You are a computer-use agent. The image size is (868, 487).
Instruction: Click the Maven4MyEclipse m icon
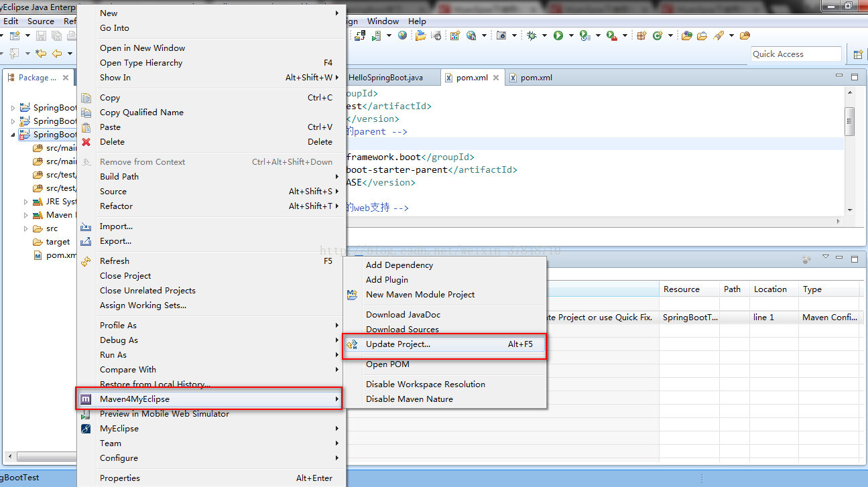click(x=86, y=399)
